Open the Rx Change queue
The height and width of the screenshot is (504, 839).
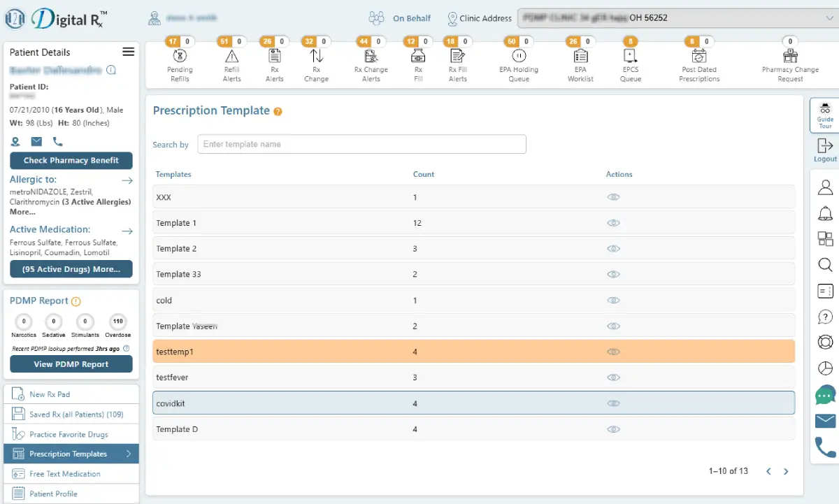click(x=316, y=62)
